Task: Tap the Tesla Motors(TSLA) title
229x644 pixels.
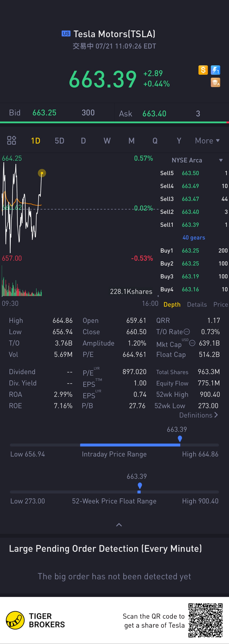Action: pos(114,34)
